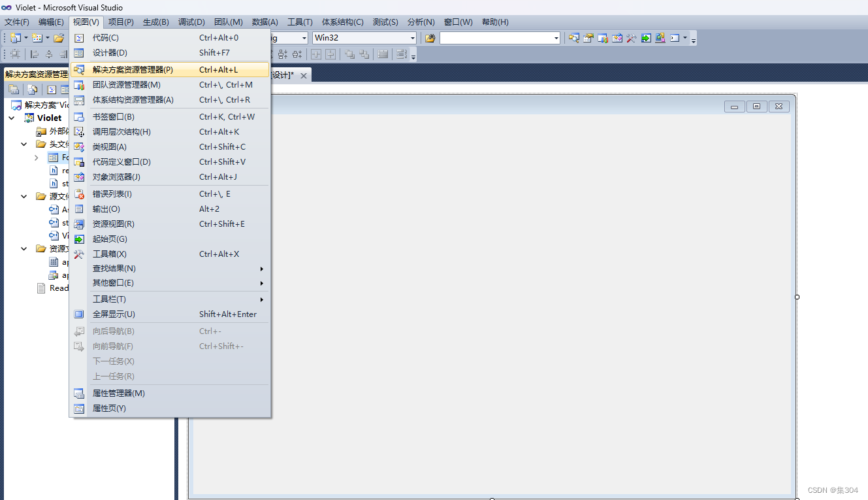Open the empty Find combo box dropdown
The height and width of the screenshot is (500, 868).
556,38
